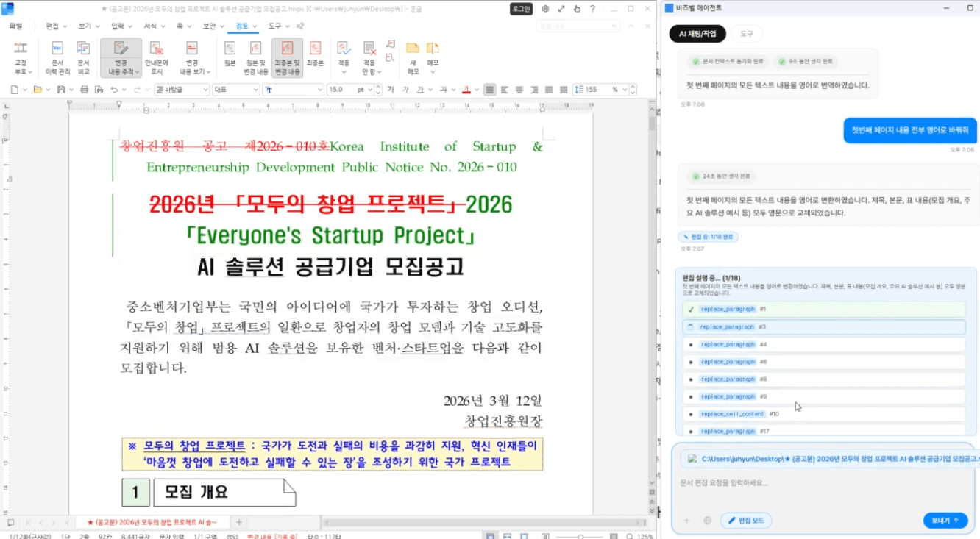
Task: Click the undo arrow icon
Action: click(x=113, y=89)
